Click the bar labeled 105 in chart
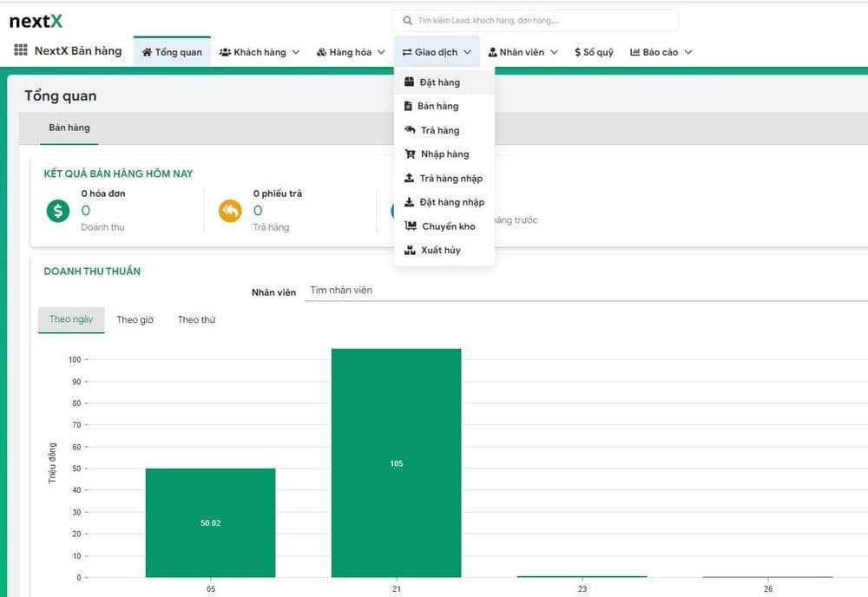868x597 pixels. click(x=396, y=463)
